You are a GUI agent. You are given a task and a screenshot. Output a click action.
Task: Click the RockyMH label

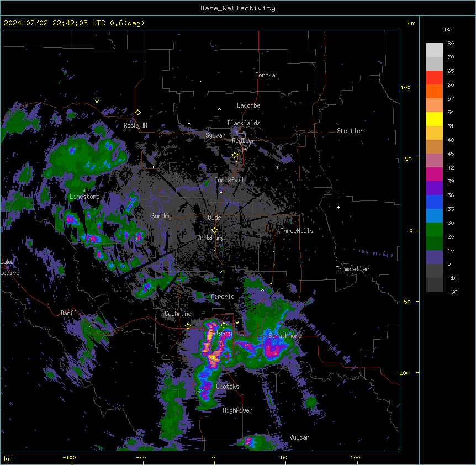135,125
